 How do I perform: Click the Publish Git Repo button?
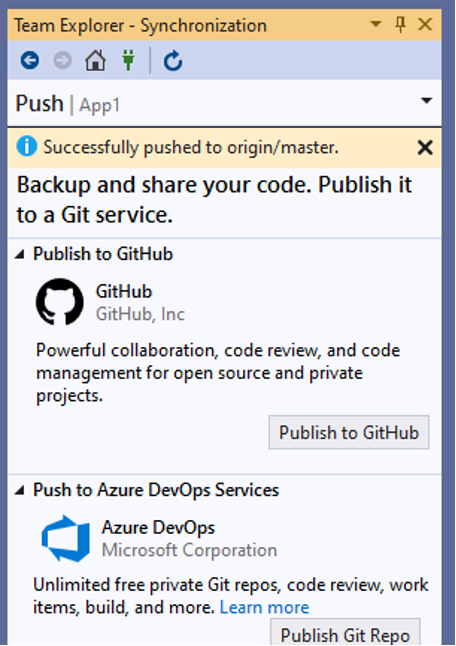click(345, 634)
